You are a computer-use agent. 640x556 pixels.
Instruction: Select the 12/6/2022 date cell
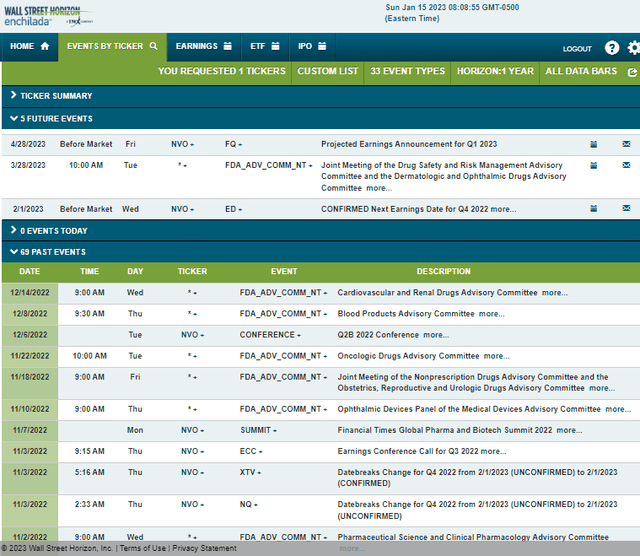coord(30,335)
